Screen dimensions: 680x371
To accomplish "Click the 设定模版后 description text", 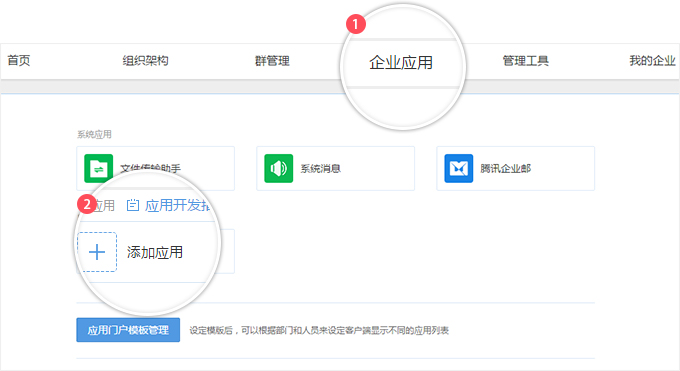I will pyautogui.click(x=319, y=331).
